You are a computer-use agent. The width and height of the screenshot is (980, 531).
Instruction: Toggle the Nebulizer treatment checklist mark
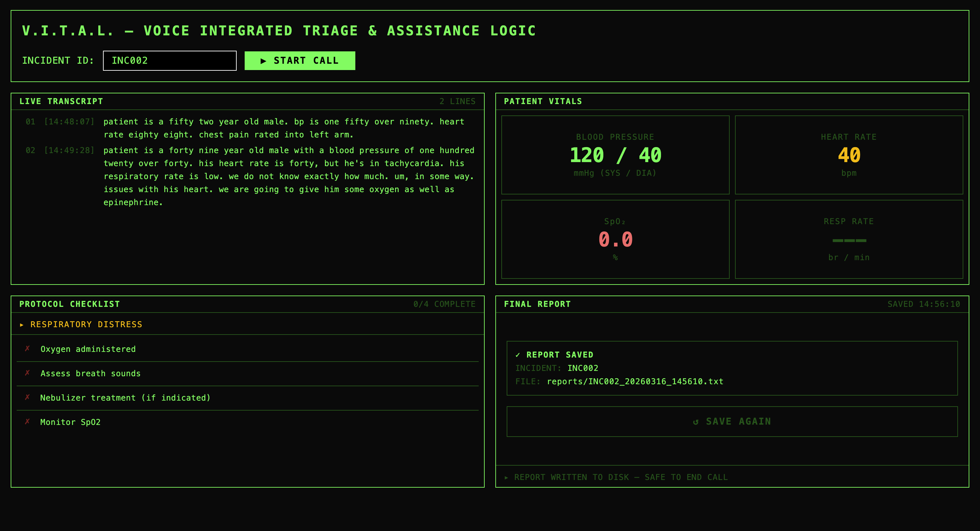click(27, 397)
